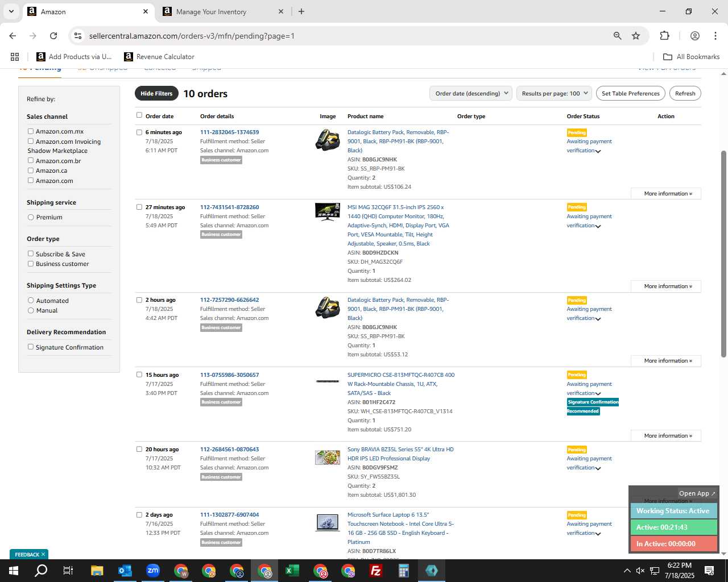728x582 pixels.
Task: Go back to the previous page
Action: 13,36
